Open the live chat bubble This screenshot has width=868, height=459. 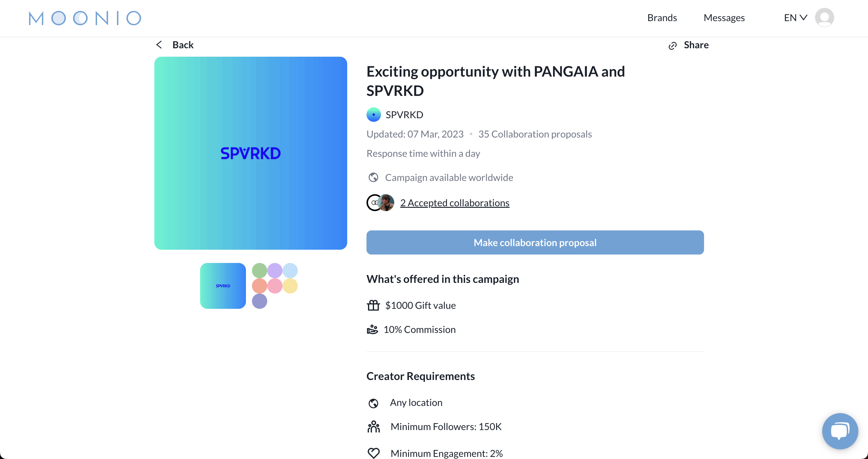(x=840, y=431)
